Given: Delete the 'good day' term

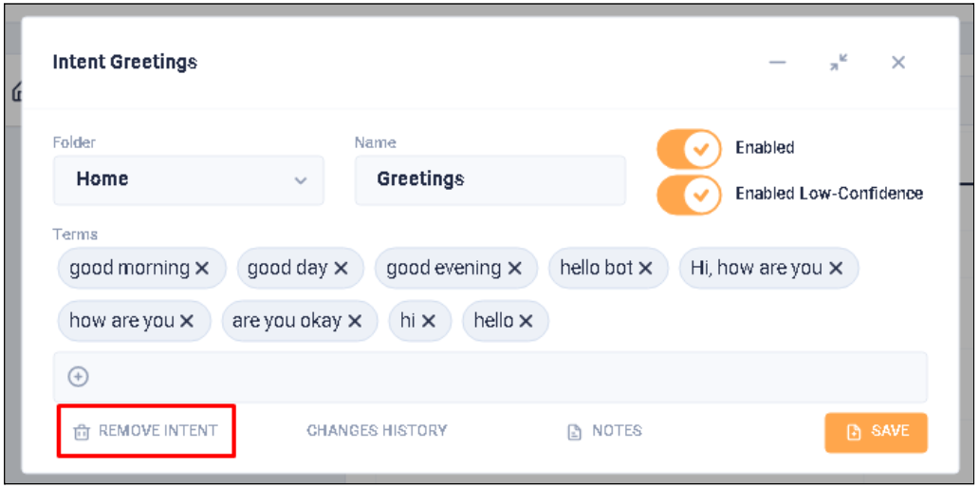Looking at the screenshot, I should click(x=341, y=269).
